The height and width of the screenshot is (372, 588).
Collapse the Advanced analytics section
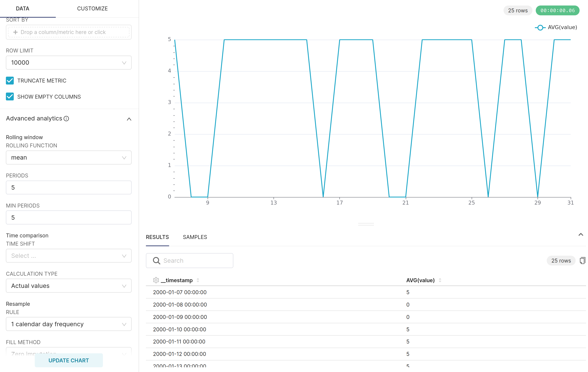[x=129, y=119]
